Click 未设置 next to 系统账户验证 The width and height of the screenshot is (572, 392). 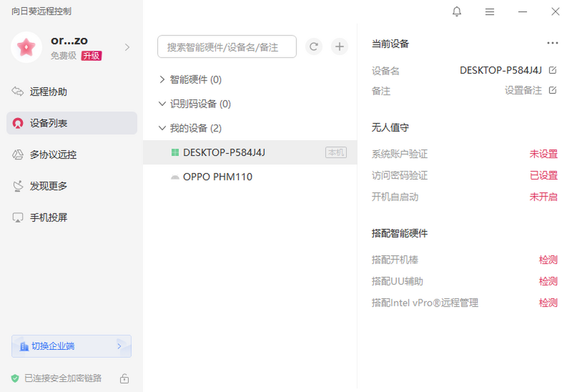coord(543,154)
